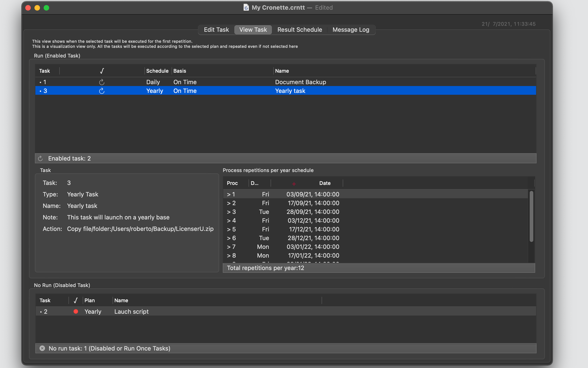
Task: Select the Yearly task name cell
Action: coord(290,91)
